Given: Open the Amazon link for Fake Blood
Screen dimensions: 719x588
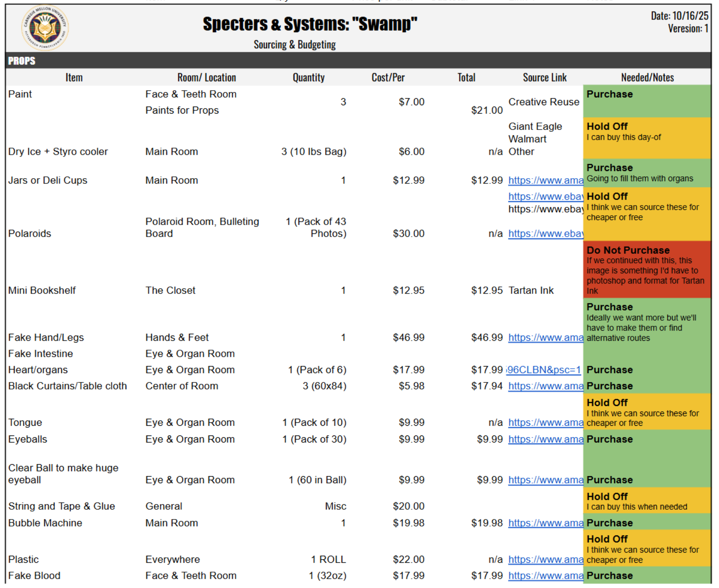Looking at the screenshot, I should pyautogui.click(x=546, y=576).
